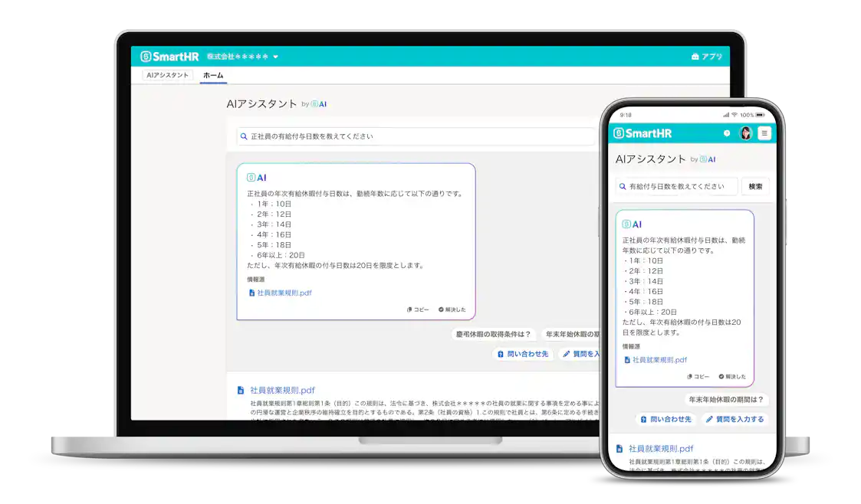Click the document icon beside the phone search result
This screenshot has width=861, height=504.
pos(619,449)
